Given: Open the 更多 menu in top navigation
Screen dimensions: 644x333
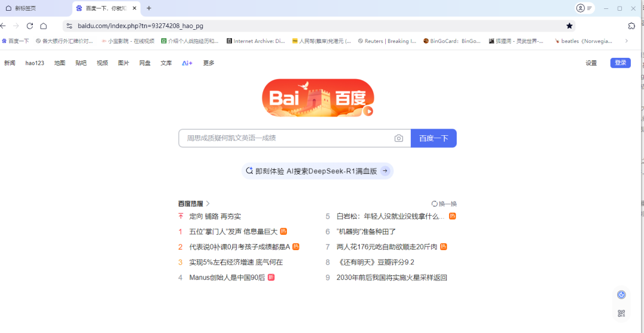Looking at the screenshot, I should click(209, 63).
